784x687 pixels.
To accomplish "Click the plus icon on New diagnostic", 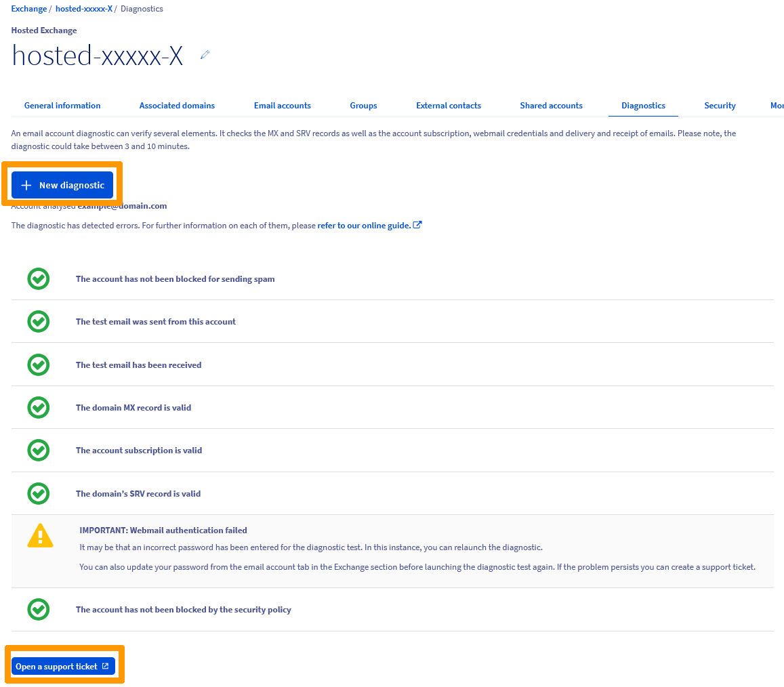I will coord(26,184).
